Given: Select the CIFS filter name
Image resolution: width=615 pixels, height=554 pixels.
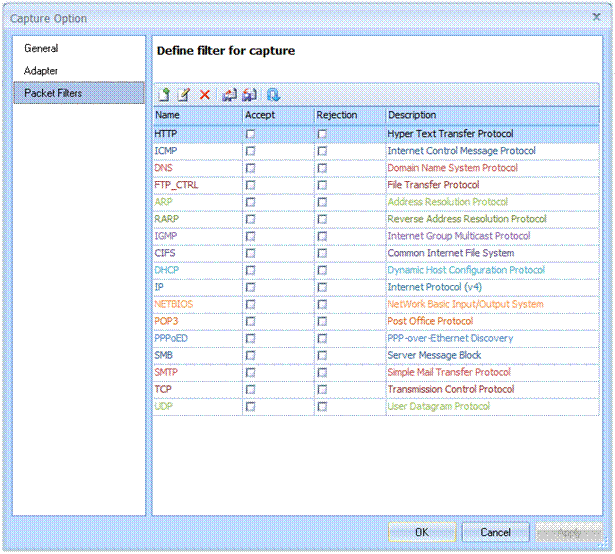Looking at the screenshot, I should point(165,253).
